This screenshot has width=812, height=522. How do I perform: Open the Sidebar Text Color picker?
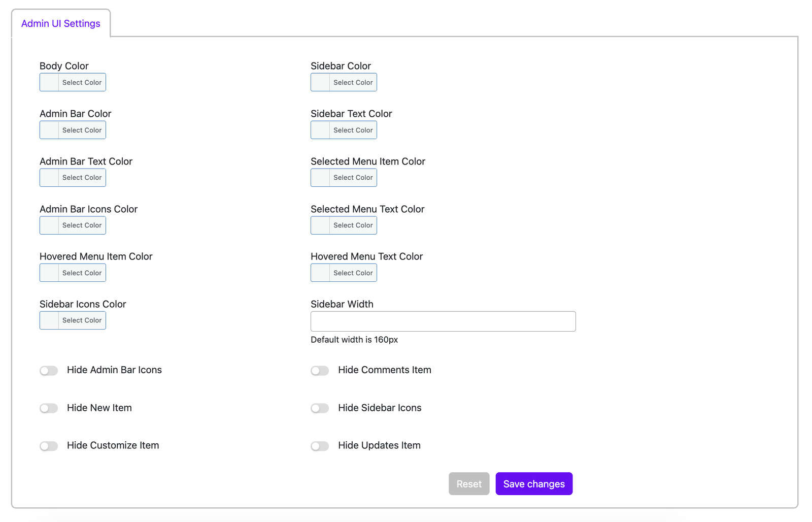click(x=344, y=129)
